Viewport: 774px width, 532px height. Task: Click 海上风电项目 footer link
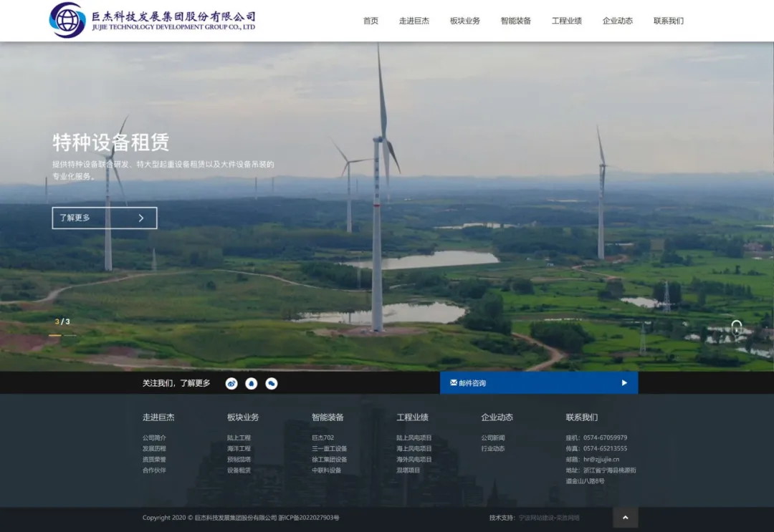[414, 449]
